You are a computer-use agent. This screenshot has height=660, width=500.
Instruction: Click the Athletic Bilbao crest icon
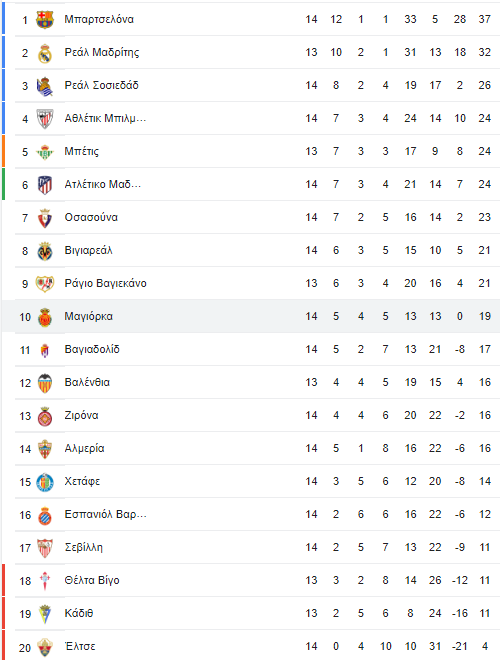pyautogui.click(x=45, y=119)
